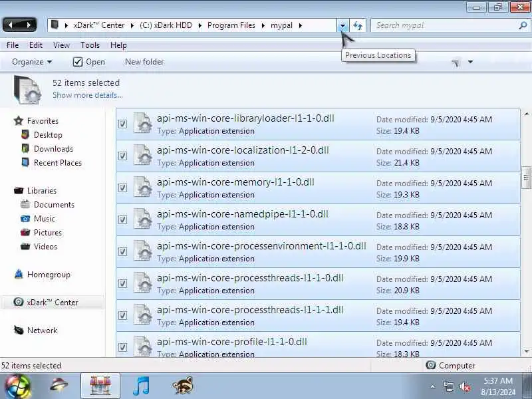This screenshot has width=532, height=399.
Task: Click the Videos library icon
Action: tap(25, 246)
